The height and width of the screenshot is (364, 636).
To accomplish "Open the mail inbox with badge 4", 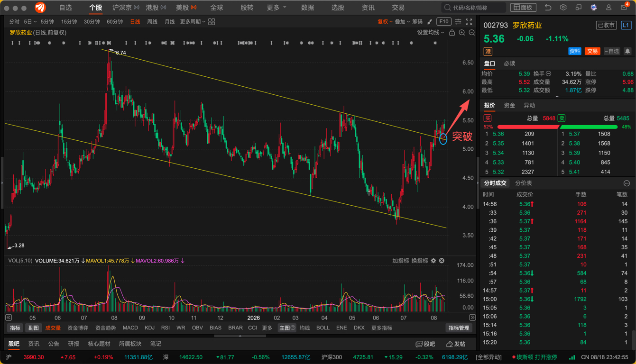I will click(x=624, y=8).
